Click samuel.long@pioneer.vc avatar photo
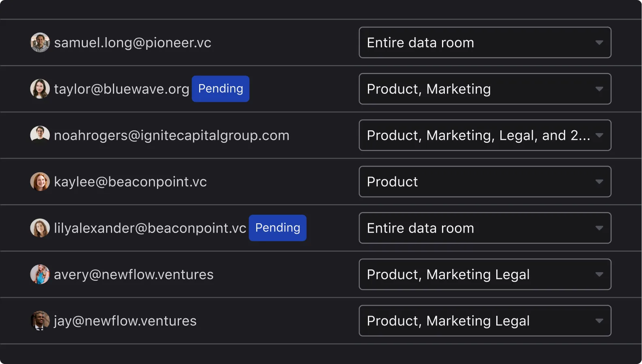642x364 pixels. coord(40,42)
